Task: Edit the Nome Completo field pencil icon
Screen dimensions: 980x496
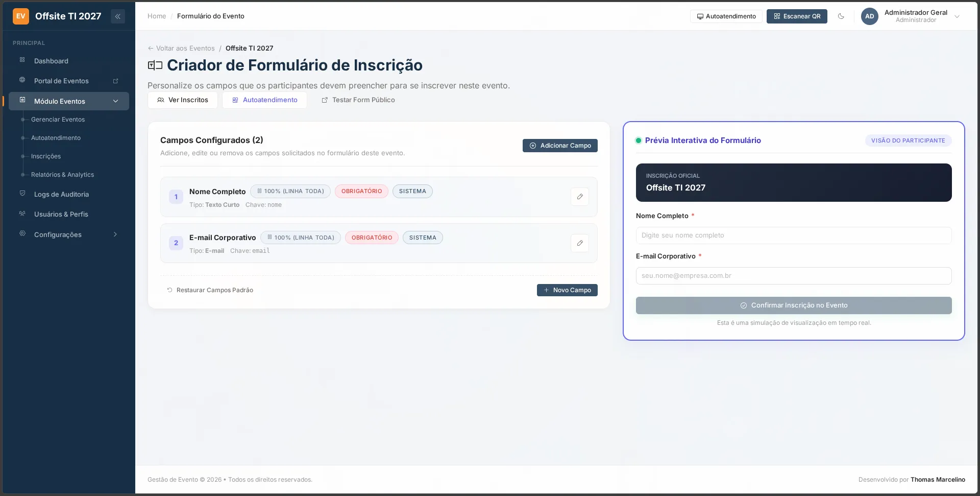Action: pos(580,197)
